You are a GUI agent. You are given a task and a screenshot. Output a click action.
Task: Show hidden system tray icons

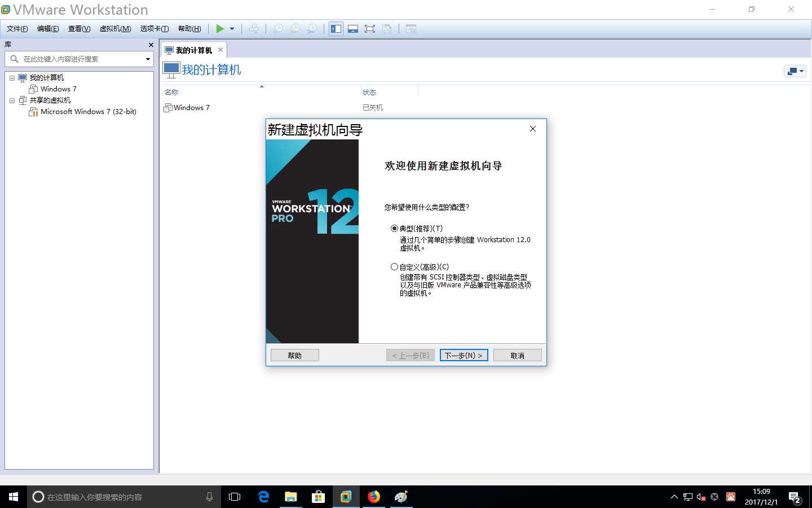674,497
